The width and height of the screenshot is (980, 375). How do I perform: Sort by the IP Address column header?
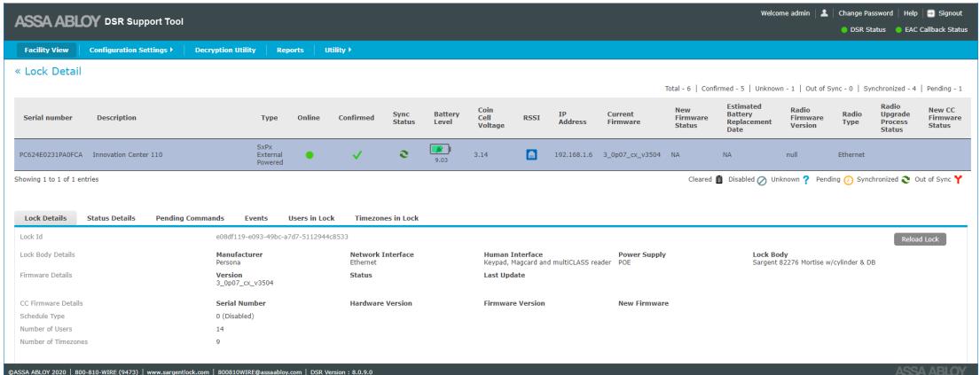572,118
